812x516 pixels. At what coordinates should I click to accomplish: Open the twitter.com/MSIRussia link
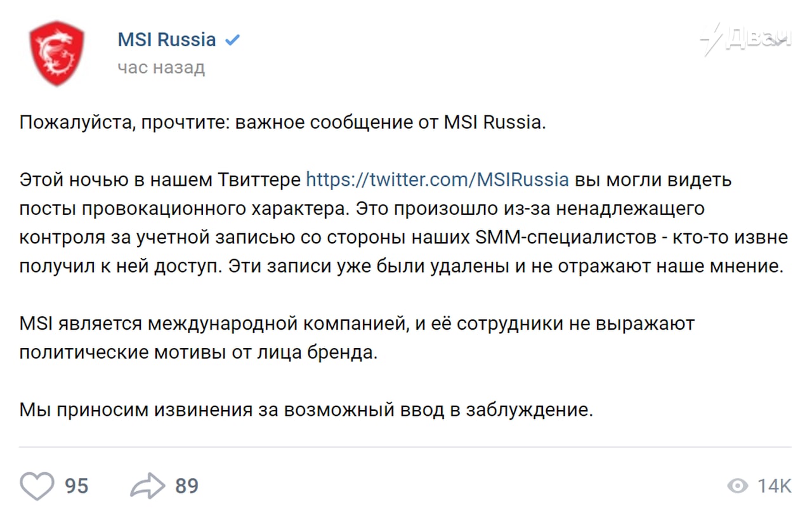437,179
